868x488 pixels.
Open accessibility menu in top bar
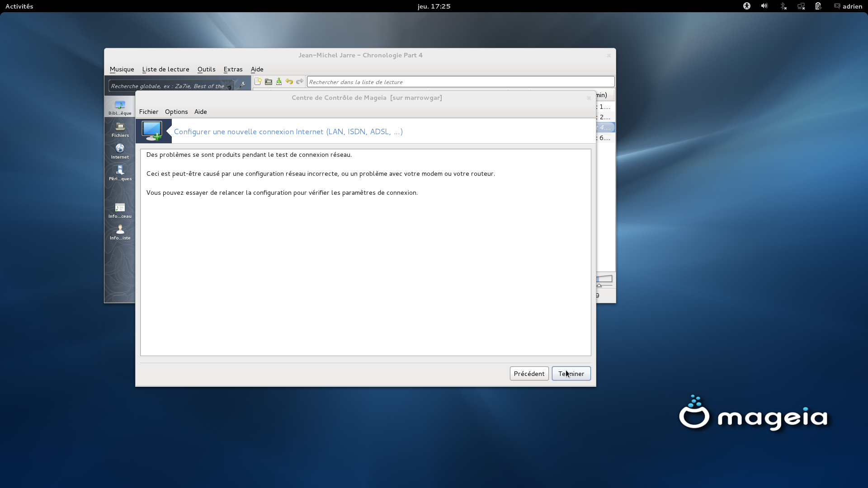[x=747, y=6]
